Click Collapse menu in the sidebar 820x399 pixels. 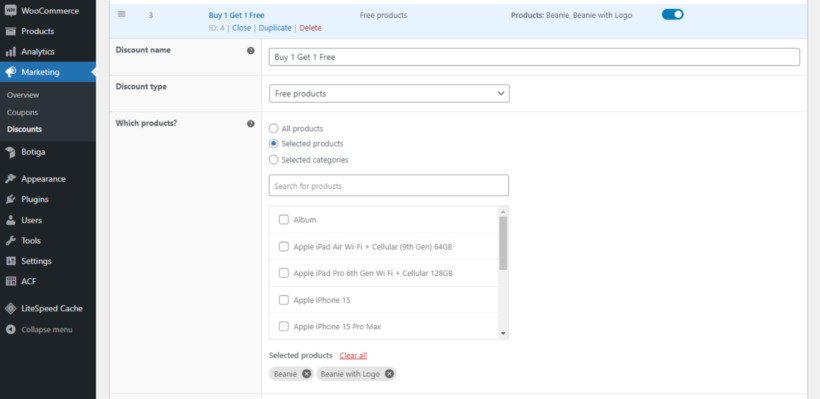(48, 330)
